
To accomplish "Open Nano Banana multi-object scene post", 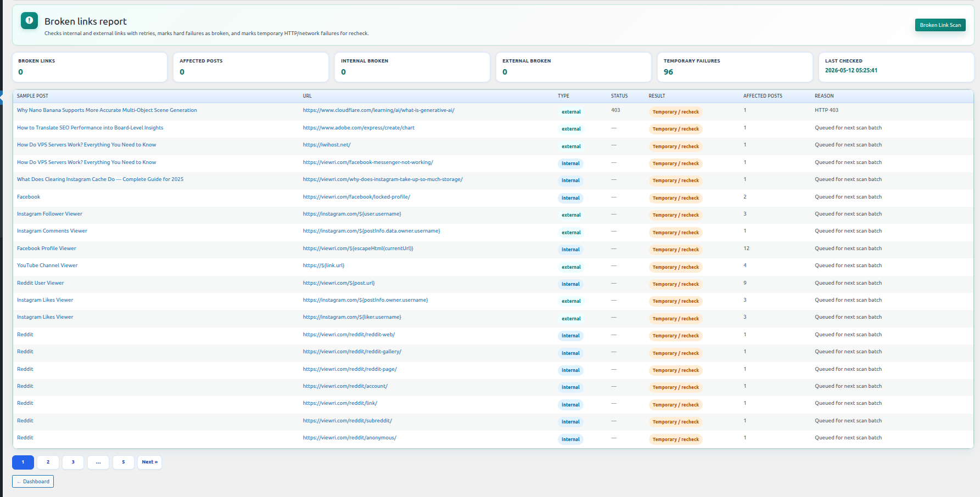I will tap(107, 110).
